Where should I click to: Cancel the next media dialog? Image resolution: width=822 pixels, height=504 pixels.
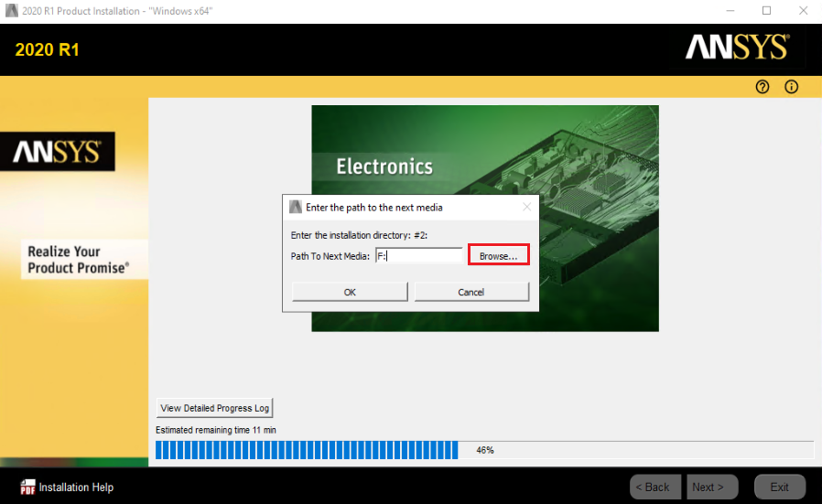[x=471, y=292]
